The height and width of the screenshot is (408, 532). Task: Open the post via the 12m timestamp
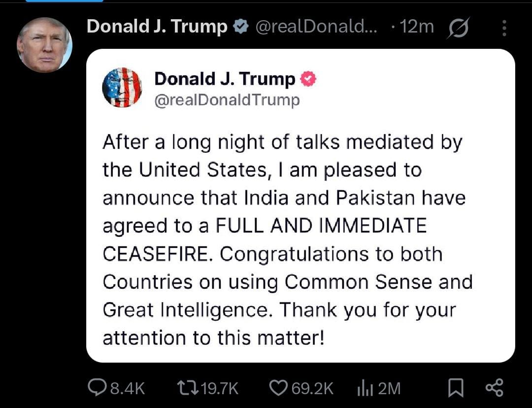[x=417, y=27]
